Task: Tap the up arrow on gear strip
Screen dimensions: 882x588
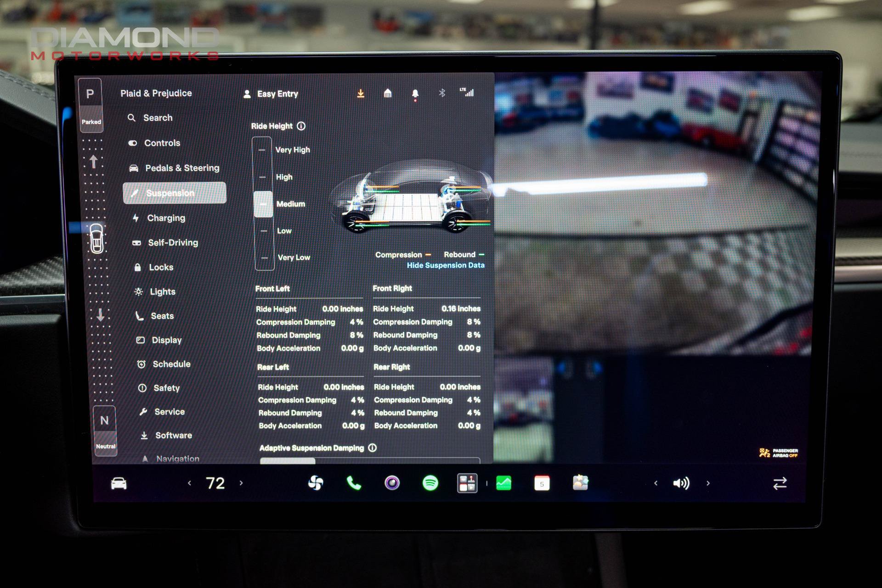Action: (93, 162)
